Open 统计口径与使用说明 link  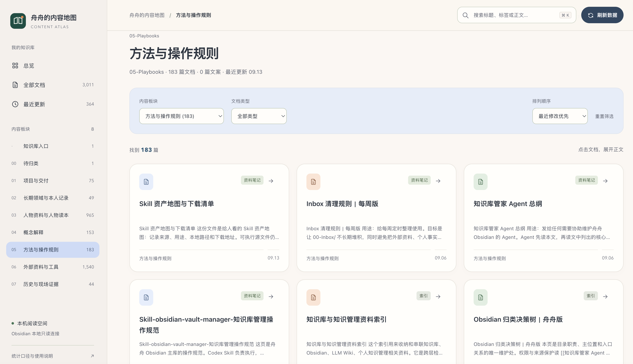(x=53, y=356)
